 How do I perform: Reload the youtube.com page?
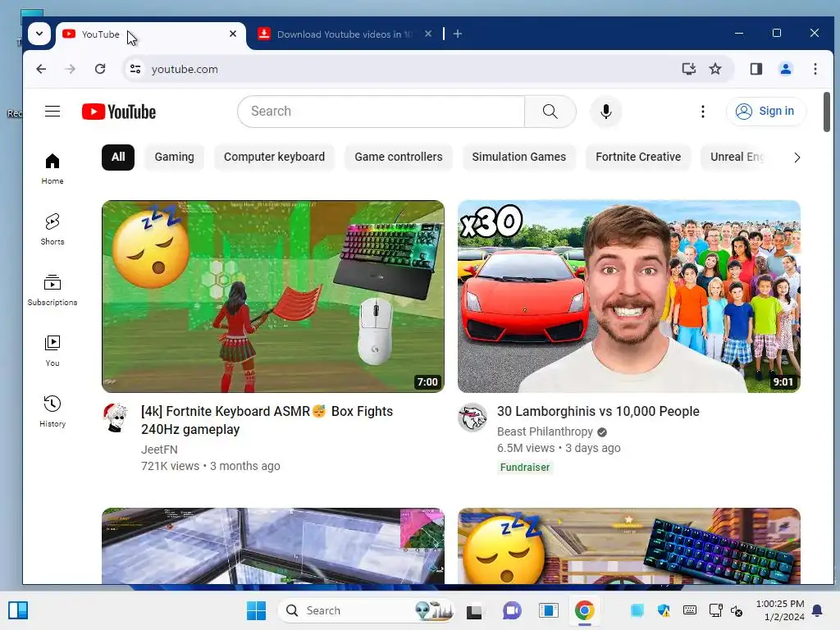click(100, 69)
